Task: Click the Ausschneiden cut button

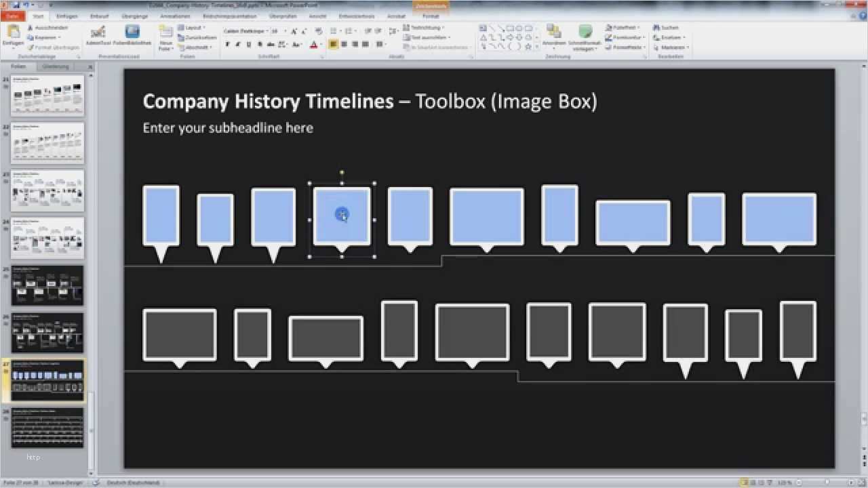Action: point(47,28)
